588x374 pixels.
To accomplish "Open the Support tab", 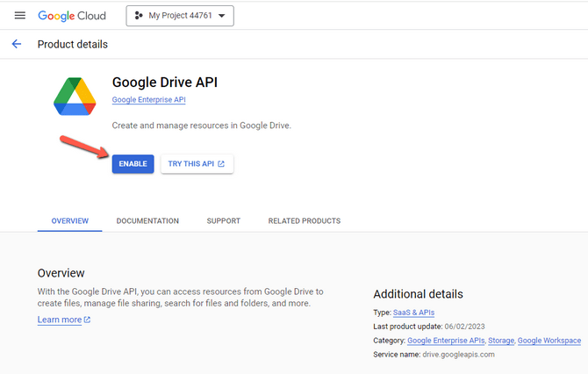I will pyautogui.click(x=224, y=221).
